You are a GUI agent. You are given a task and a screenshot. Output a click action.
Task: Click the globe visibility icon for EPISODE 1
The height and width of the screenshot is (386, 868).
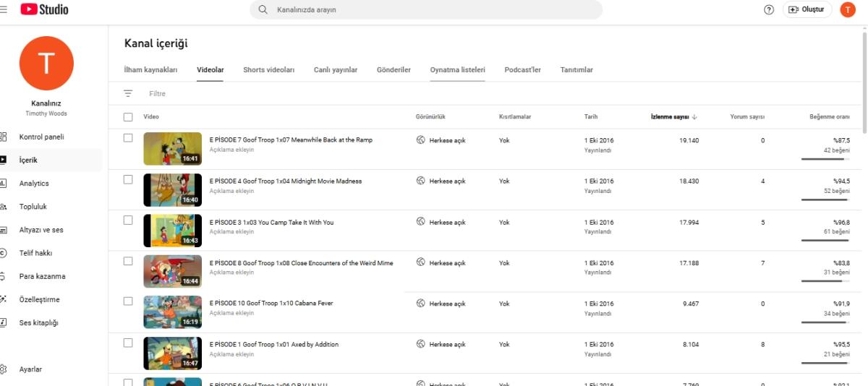point(420,345)
